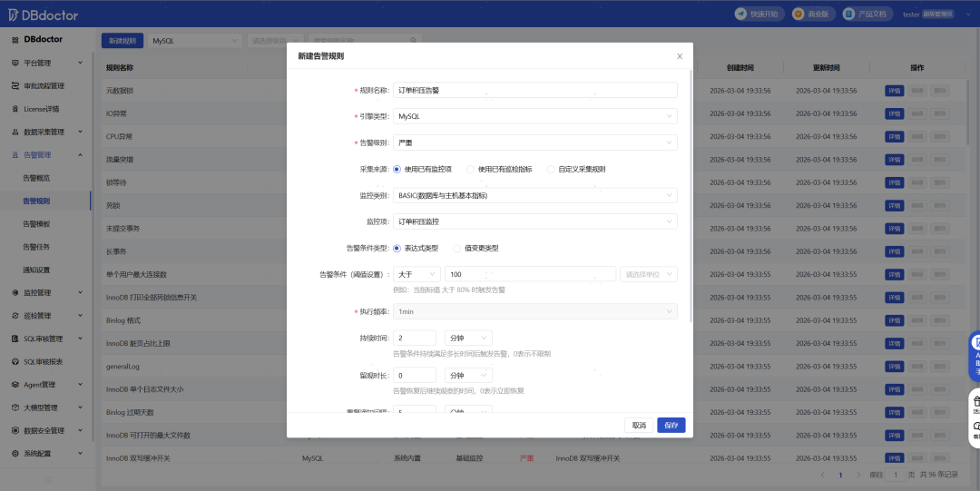Open the 监控类别 BASIC dropdown

(535, 195)
